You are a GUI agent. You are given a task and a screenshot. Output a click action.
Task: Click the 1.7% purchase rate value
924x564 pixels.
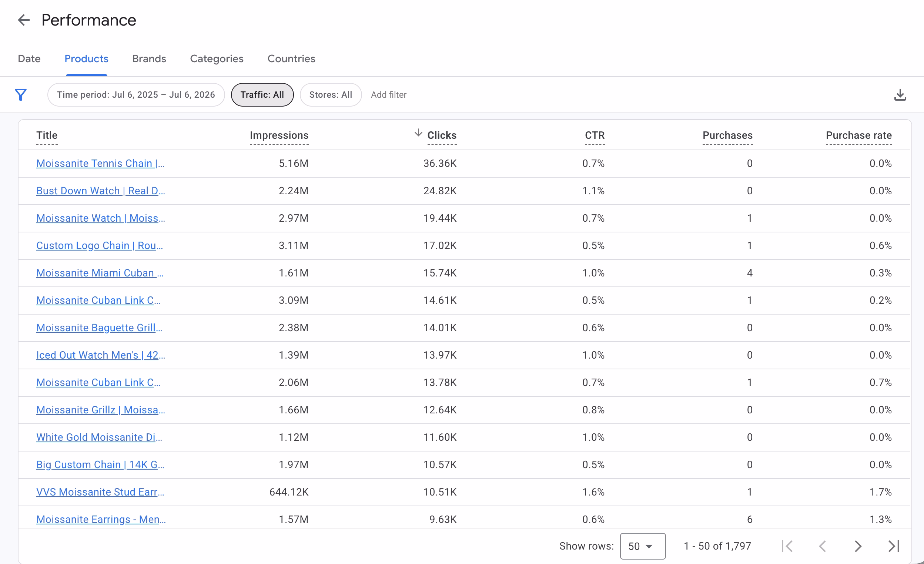[x=880, y=492]
